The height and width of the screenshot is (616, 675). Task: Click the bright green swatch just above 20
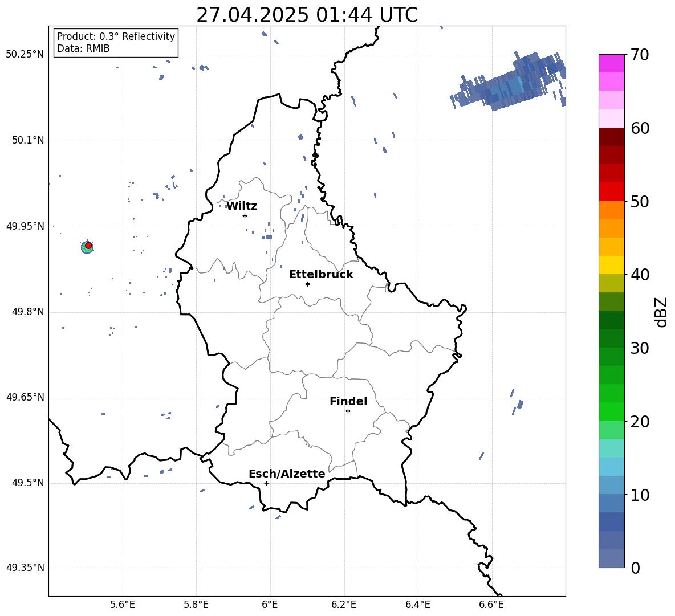[x=612, y=411]
